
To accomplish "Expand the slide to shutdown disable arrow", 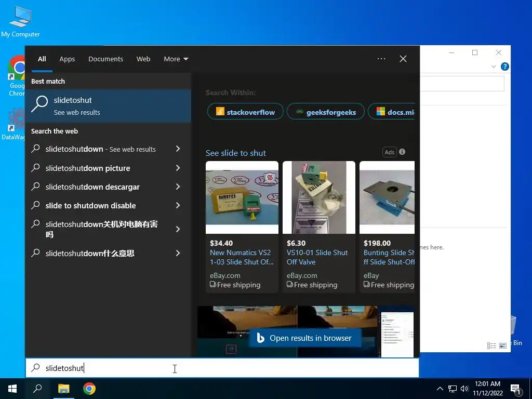I will (x=178, y=205).
